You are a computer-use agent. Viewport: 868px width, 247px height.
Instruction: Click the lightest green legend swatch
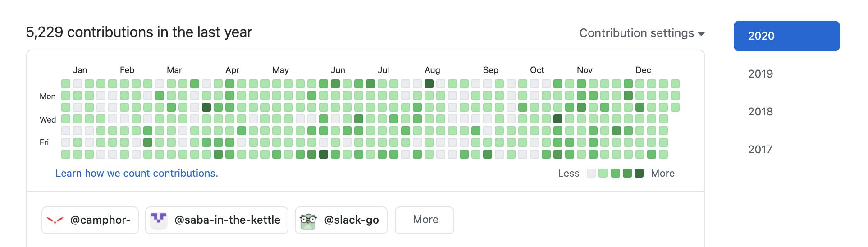(x=603, y=173)
